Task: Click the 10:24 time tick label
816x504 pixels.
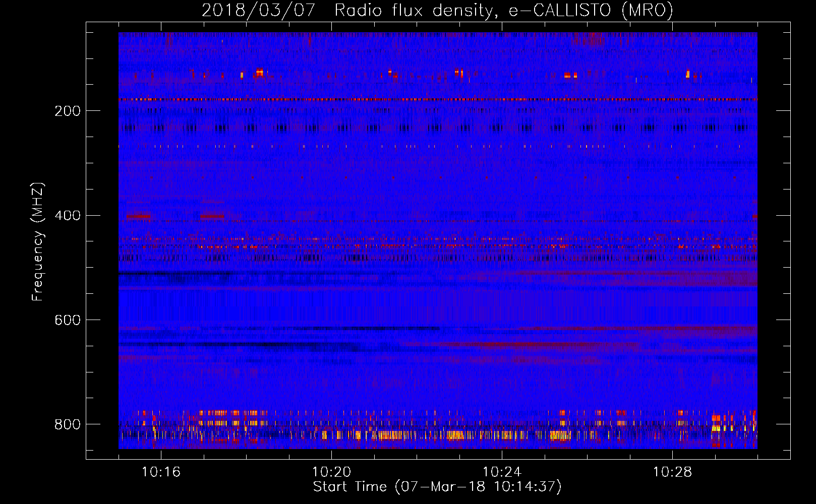Action: [502, 472]
